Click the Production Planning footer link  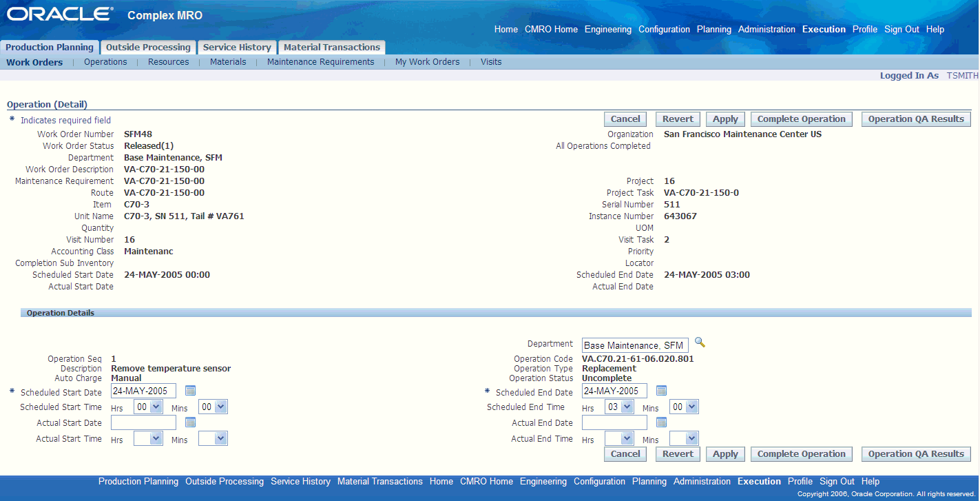coord(138,482)
